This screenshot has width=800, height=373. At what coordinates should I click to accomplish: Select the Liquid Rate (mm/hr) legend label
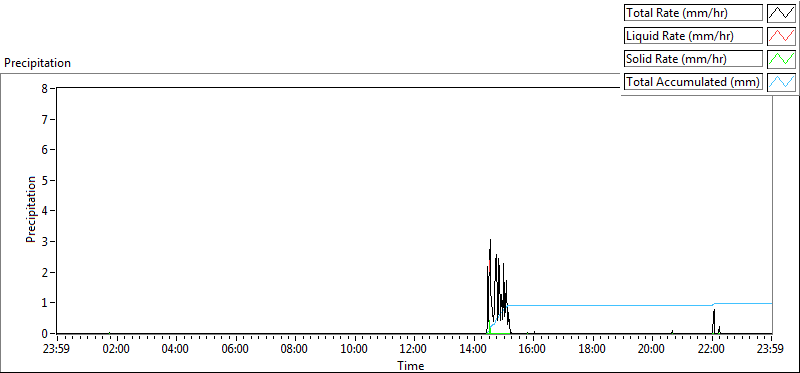click(693, 36)
